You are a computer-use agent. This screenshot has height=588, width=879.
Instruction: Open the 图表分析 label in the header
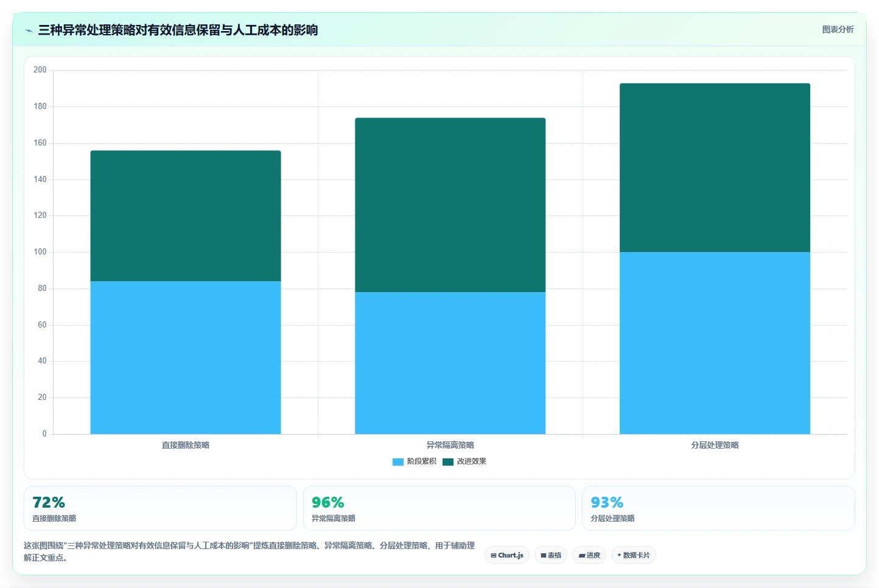click(x=838, y=29)
